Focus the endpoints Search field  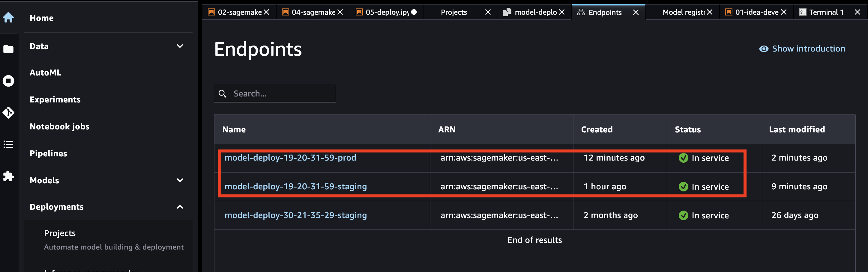click(275, 93)
